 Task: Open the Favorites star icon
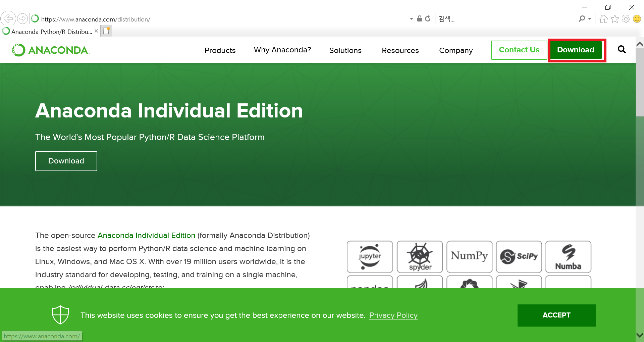click(614, 19)
